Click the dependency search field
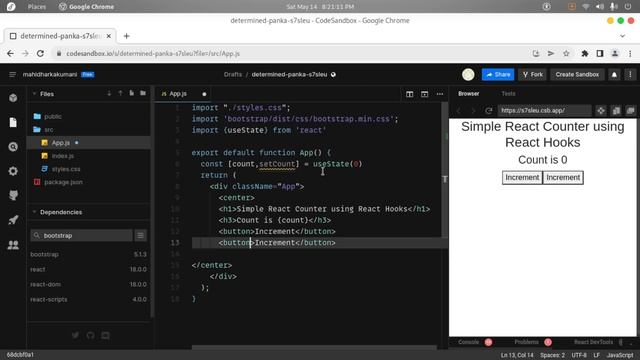This screenshot has height=360, width=640. point(81,236)
